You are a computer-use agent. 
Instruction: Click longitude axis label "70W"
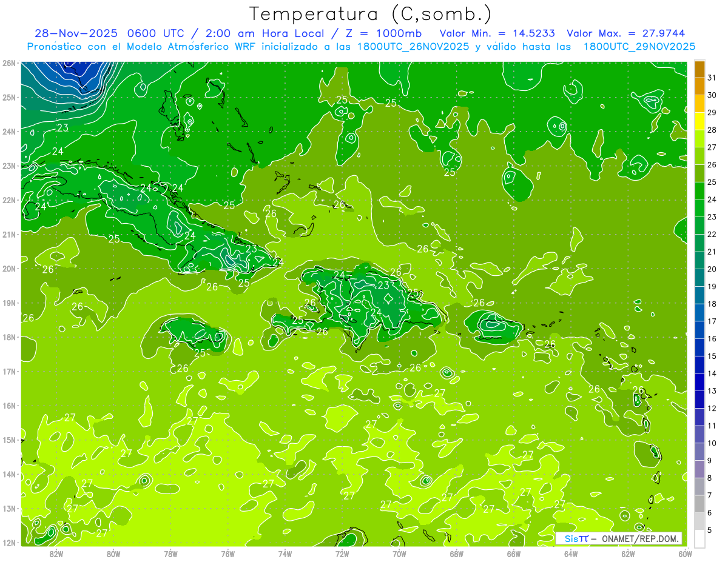(x=399, y=553)
